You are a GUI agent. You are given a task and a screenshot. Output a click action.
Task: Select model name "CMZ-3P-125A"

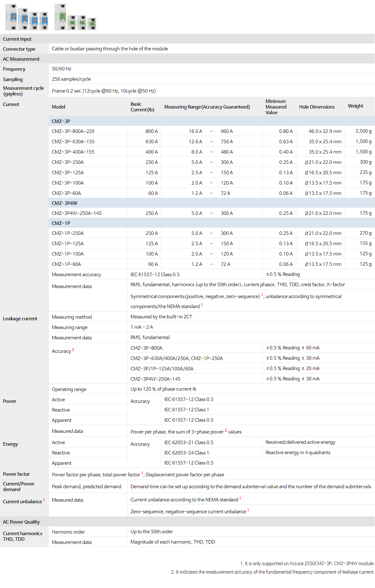(68, 173)
